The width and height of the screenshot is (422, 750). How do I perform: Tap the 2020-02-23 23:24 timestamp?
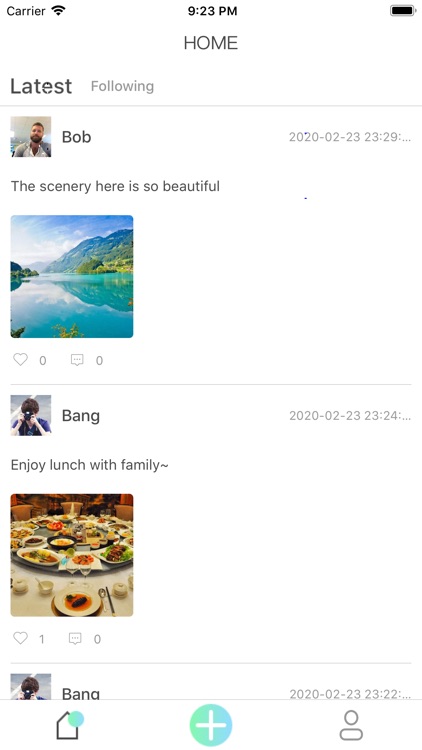[350, 416]
